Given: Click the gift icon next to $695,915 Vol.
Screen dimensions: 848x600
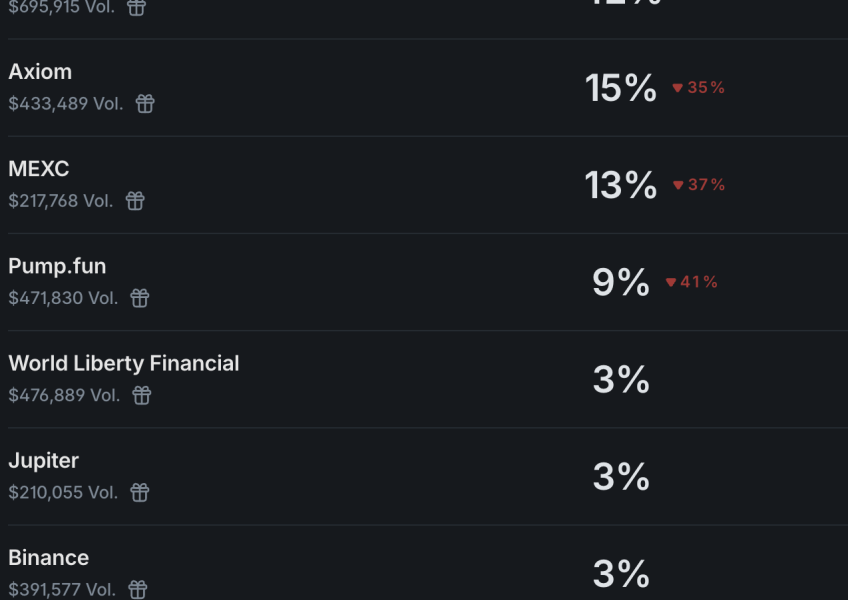Looking at the screenshot, I should click(136, 8).
